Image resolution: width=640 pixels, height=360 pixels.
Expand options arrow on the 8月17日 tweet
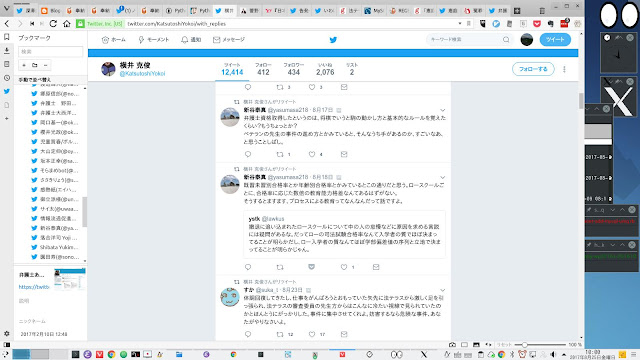tap(442, 110)
